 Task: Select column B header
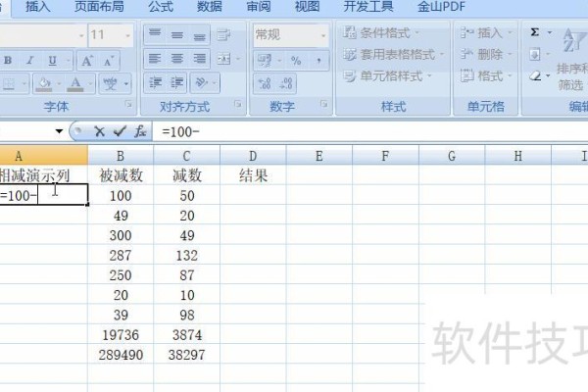tap(121, 156)
